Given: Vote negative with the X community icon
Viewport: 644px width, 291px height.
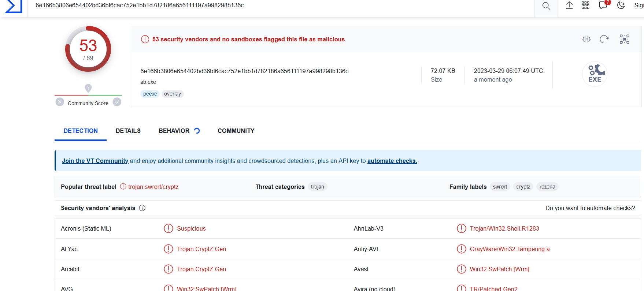Looking at the screenshot, I should pyautogui.click(x=60, y=102).
